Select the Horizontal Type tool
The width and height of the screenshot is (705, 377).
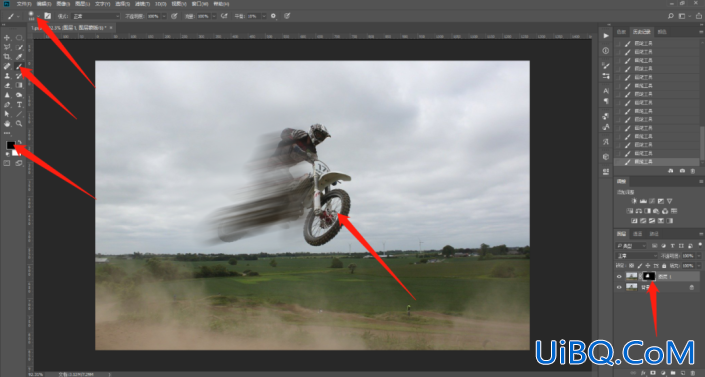[19, 104]
